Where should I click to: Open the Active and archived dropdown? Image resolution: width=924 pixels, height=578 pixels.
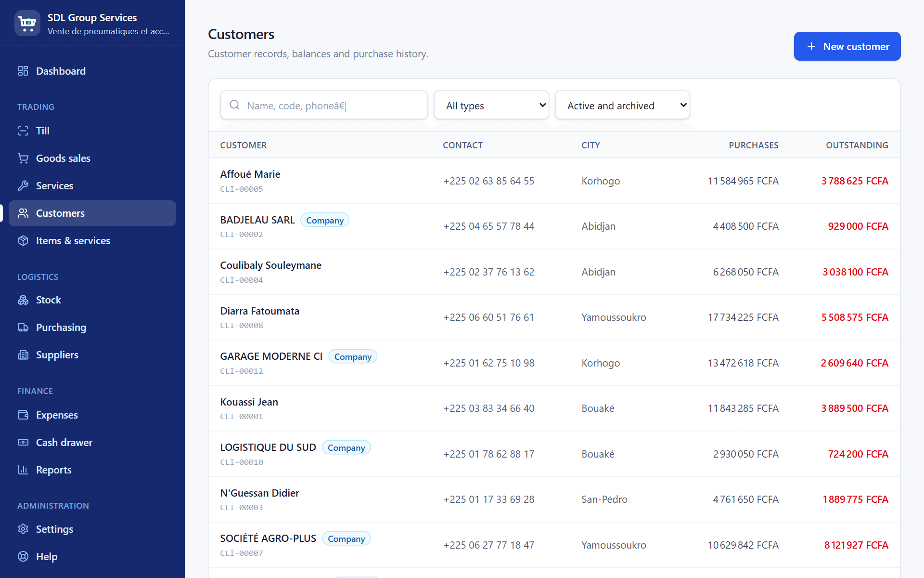click(x=622, y=105)
